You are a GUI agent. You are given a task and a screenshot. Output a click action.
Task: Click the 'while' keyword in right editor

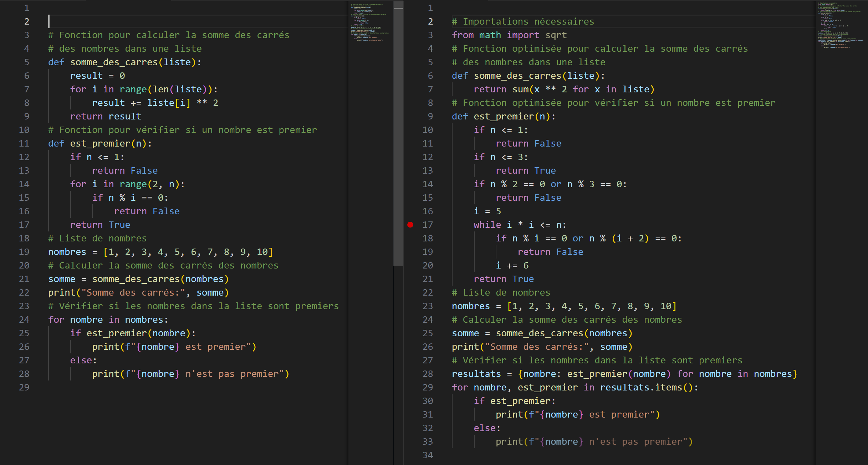[x=487, y=225]
